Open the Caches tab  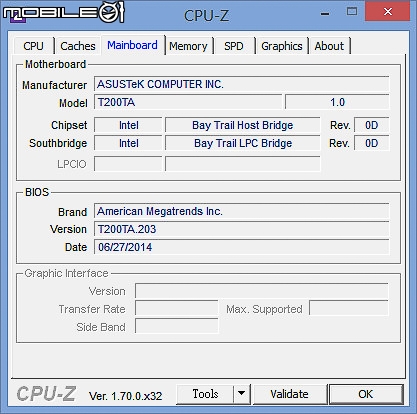click(78, 46)
